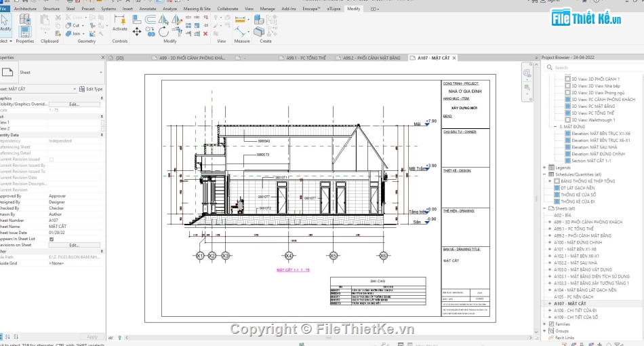Expand BẢNG THỐNG KÊ THÉP TỔNG node
This screenshot has width=644, height=346.
click(550, 181)
